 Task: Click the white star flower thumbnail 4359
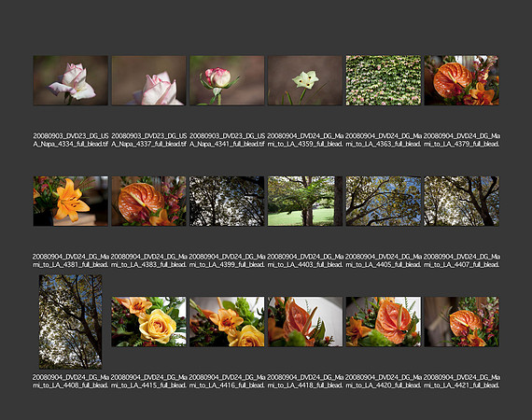(305, 80)
